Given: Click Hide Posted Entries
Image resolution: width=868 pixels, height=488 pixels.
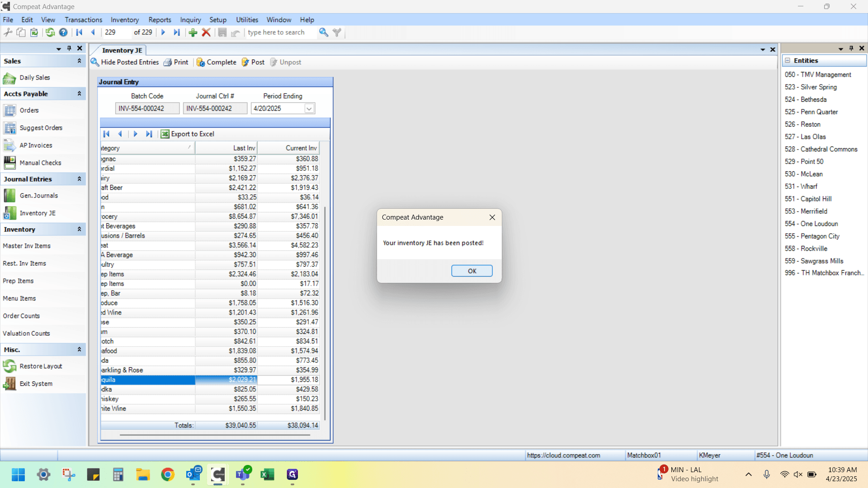Looking at the screenshot, I should pos(125,62).
